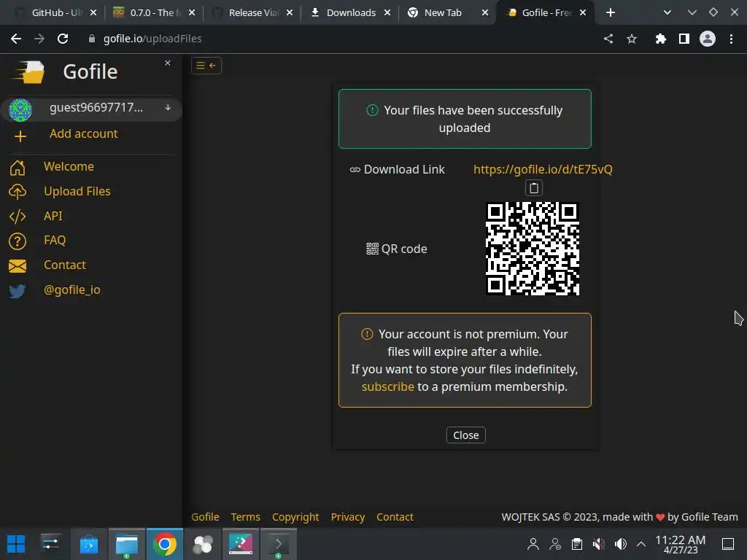Close the upload success dialog
Screen dimensions: 747x560
point(466,435)
